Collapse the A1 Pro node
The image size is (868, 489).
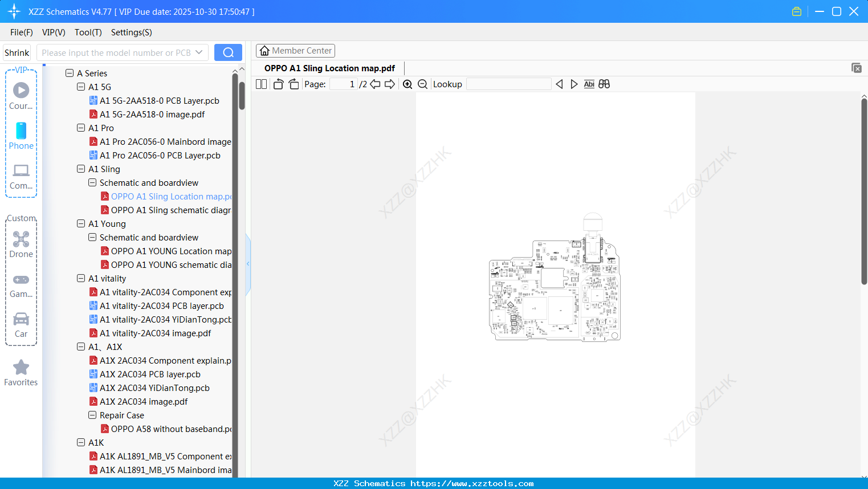(x=81, y=128)
